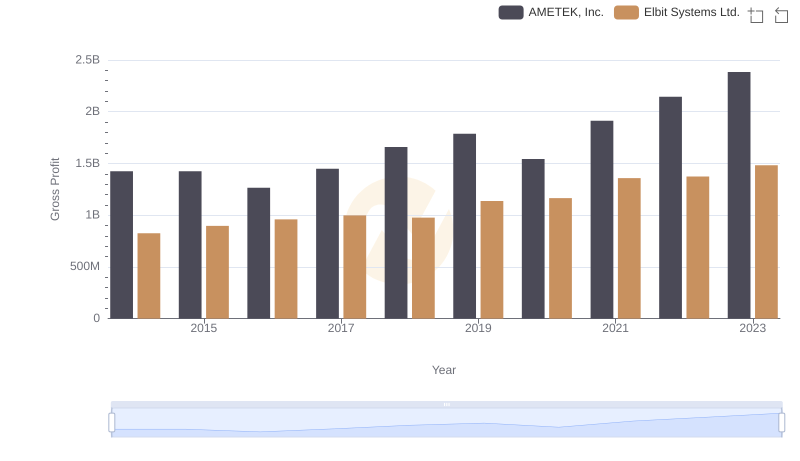This screenshot has height=461, width=800.
Task: Click the Elbit Systems bar for 2019
Action: pos(492,260)
